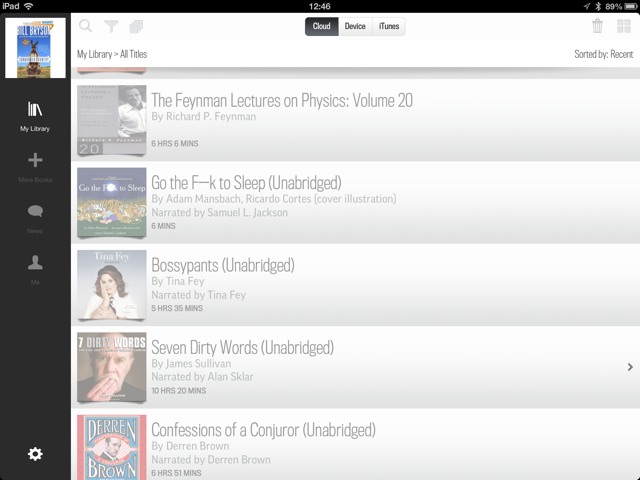Click the collections stack icon
The image size is (640, 480).
137,27
